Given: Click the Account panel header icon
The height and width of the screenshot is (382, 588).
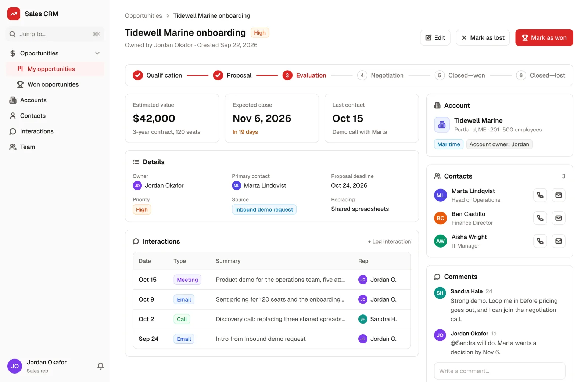Looking at the screenshot, I should coord(437,105).
